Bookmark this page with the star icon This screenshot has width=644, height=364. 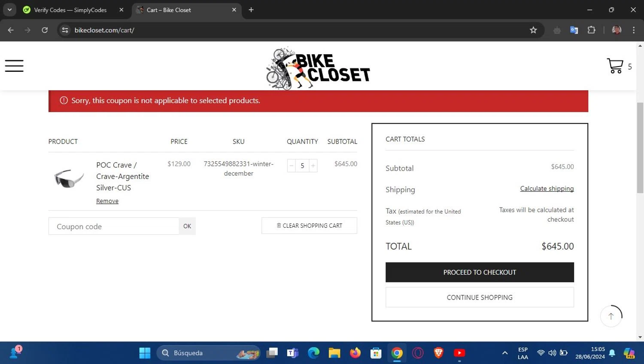click(x=533, y=30)
